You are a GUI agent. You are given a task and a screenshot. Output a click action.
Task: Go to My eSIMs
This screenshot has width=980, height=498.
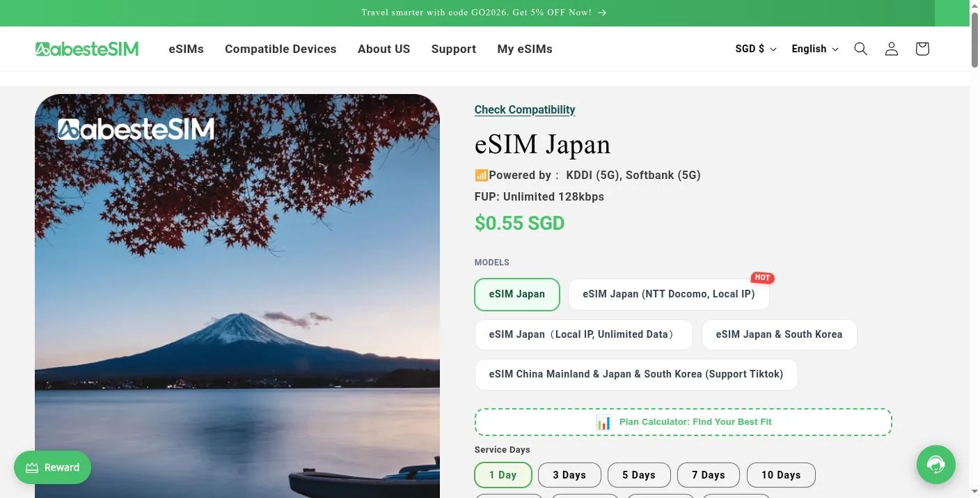pyautogui.click(x=525, y=49)
